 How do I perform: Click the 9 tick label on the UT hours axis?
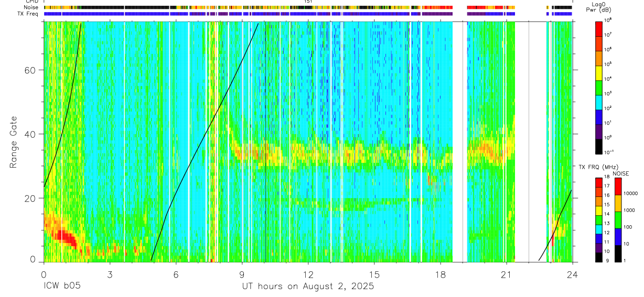click(242, 274)
